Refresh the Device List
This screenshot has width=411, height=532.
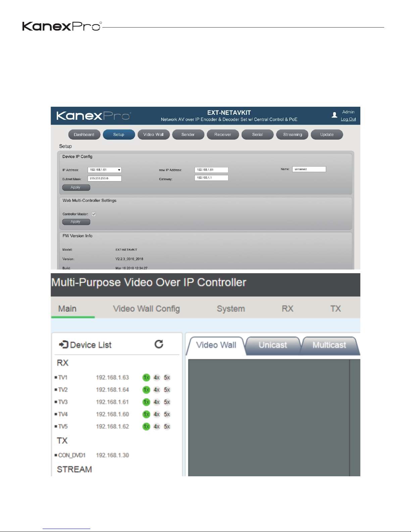coord(159,344)
